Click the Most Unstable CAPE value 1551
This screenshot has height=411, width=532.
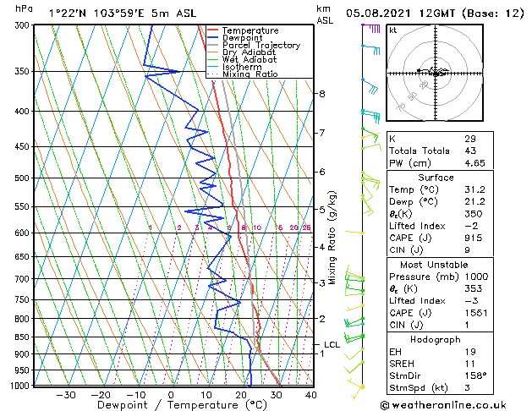tap(476, 313)
